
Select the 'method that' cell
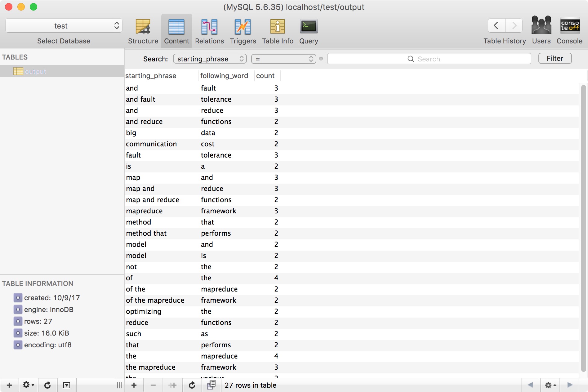(x=161, y=233)
